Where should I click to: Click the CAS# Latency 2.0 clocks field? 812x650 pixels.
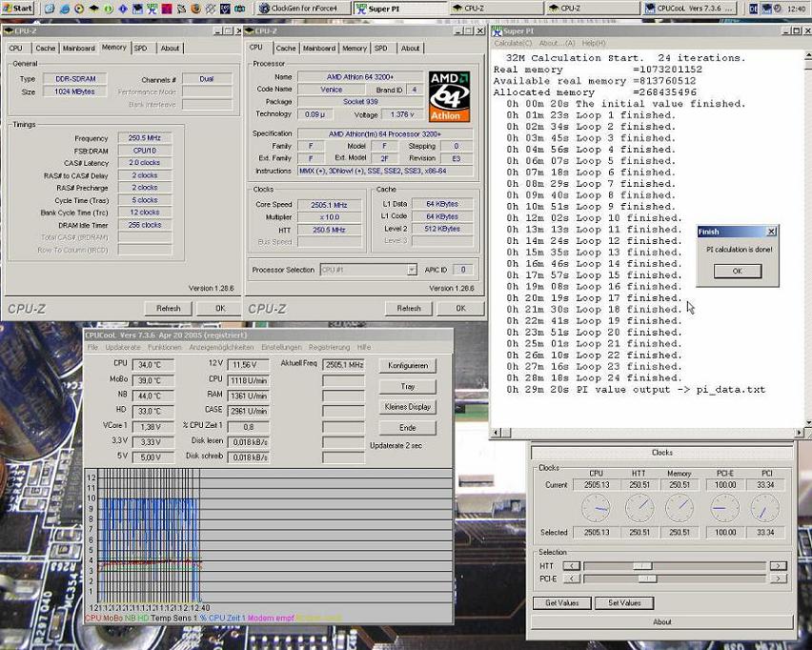click(x=145, y=163)
